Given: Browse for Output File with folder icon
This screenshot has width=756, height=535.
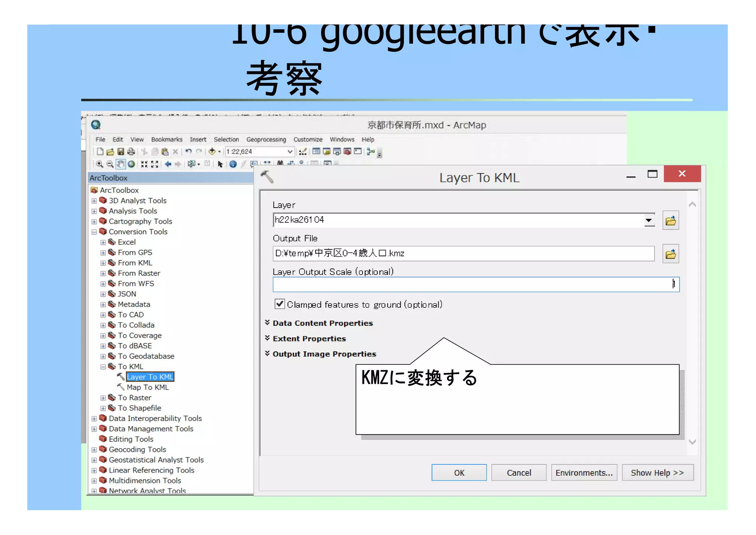Looking at the screenshot, I should point(670,254).
